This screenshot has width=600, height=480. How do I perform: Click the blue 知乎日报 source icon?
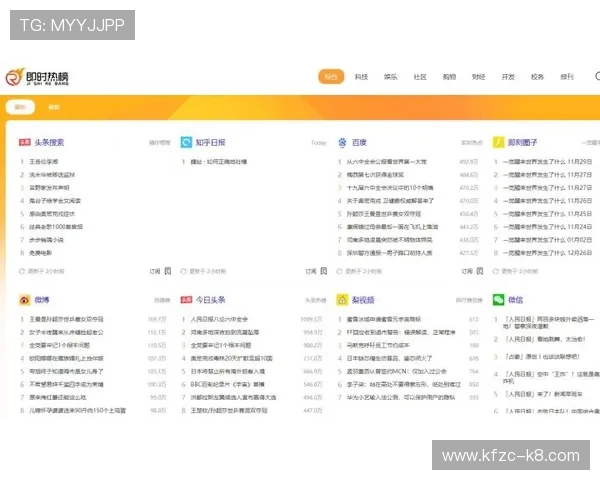coord(186,142)
